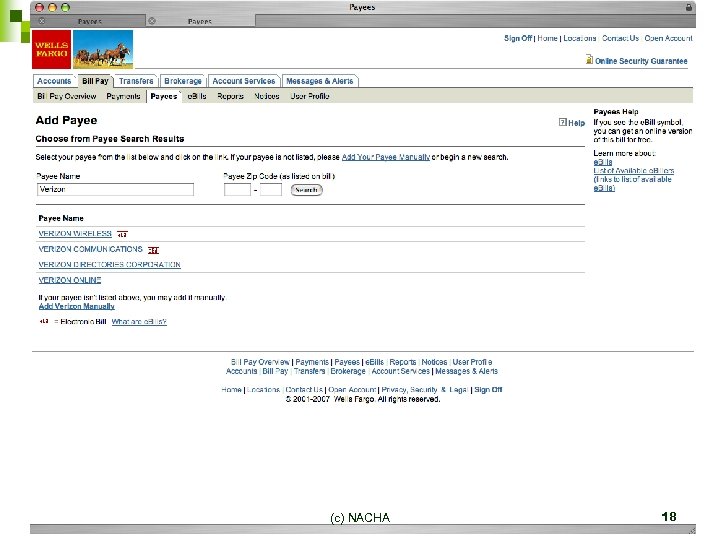Open the Account Services tab
The height and width of the screenshot is (540, 720).
point(243,81)
